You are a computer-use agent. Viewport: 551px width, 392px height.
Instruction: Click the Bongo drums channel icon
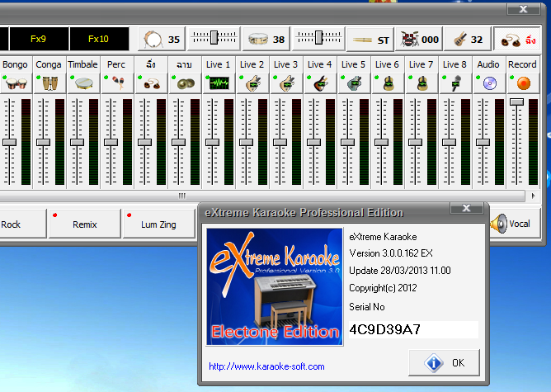(16, 83)
